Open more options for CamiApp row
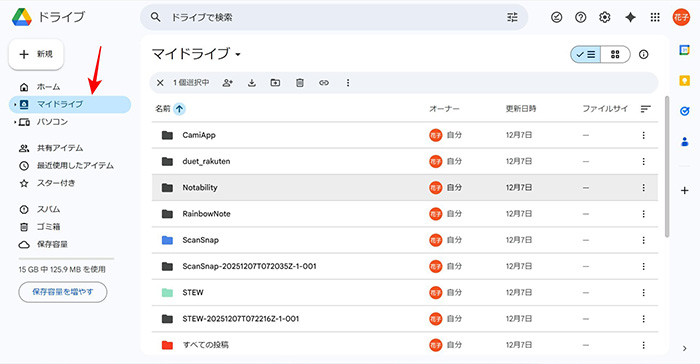 click(x=643, y=135)
